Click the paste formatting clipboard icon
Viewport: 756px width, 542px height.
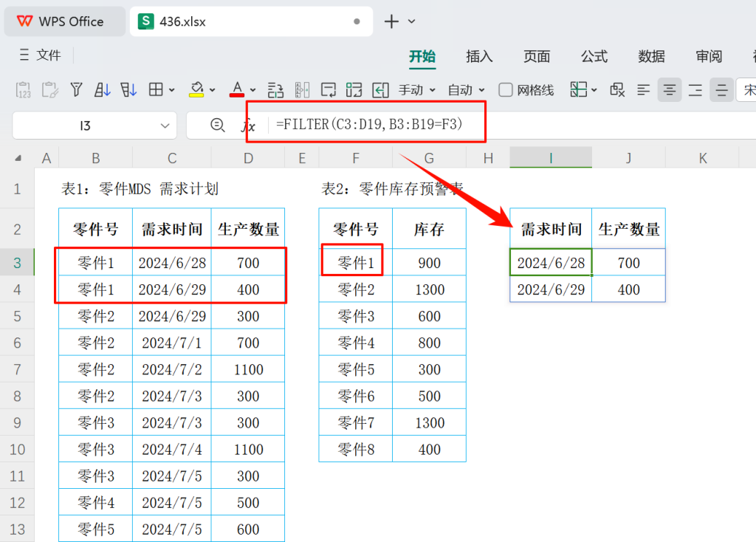pos(49,90)
